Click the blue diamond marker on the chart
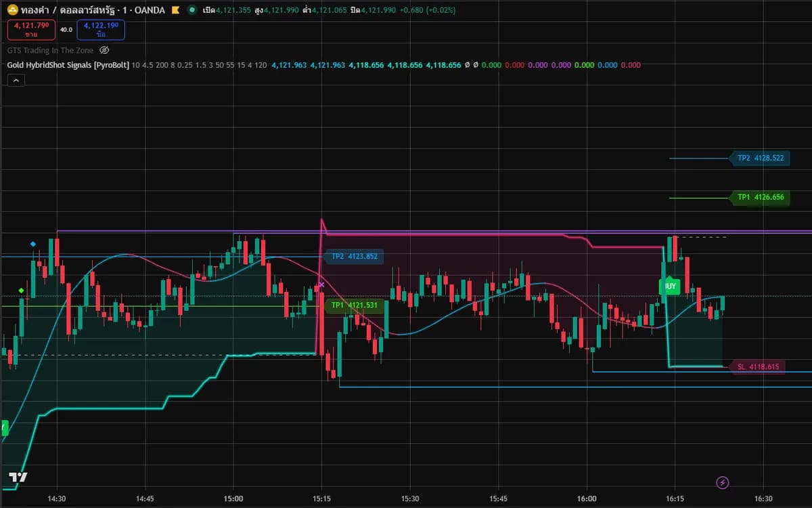 coord(32,244)
